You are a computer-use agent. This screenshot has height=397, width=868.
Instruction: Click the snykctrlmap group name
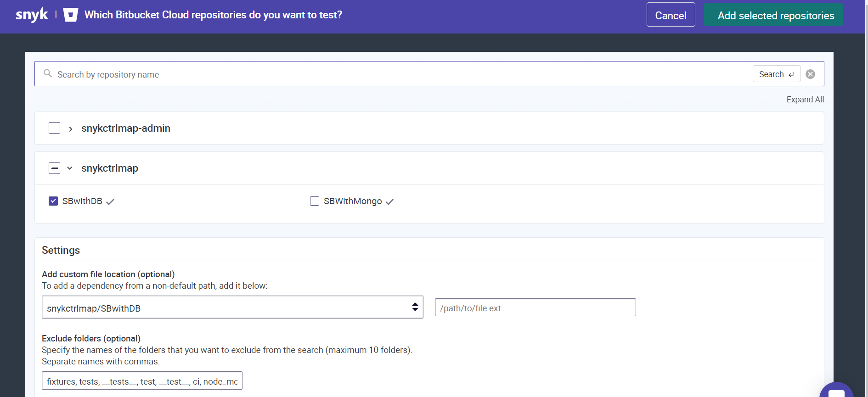110,168
